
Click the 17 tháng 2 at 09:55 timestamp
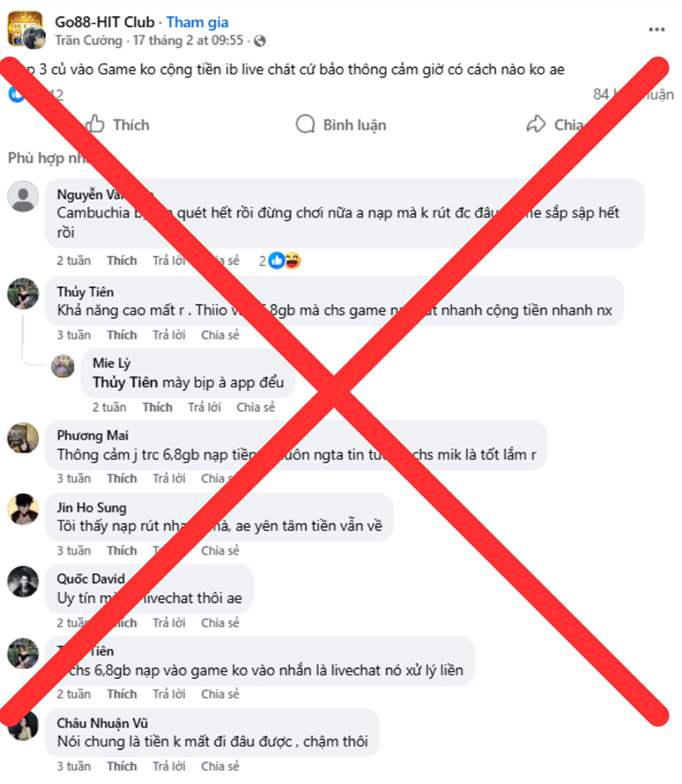(x=188, y=41)
